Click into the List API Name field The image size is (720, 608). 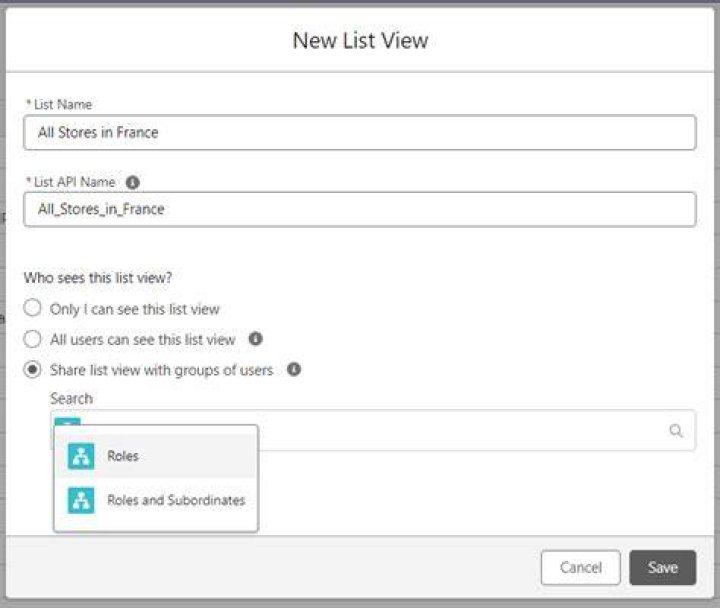coord(360,209)
